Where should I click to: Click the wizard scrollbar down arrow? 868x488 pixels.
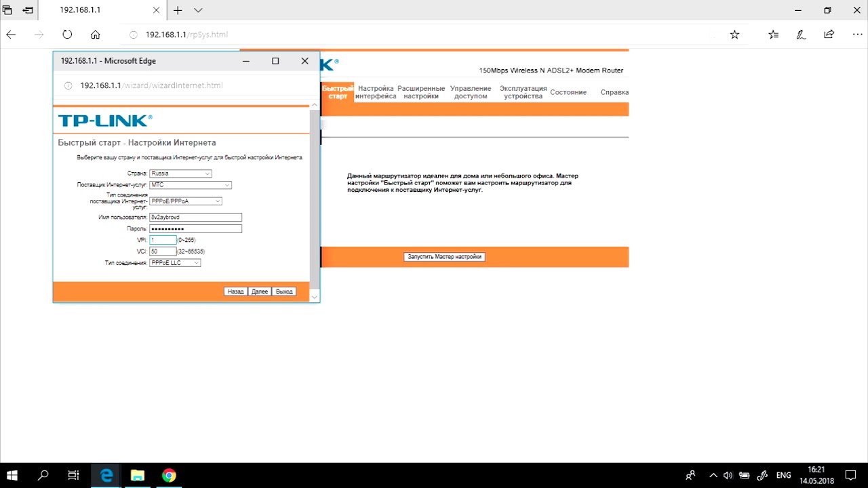pos(313,297)
